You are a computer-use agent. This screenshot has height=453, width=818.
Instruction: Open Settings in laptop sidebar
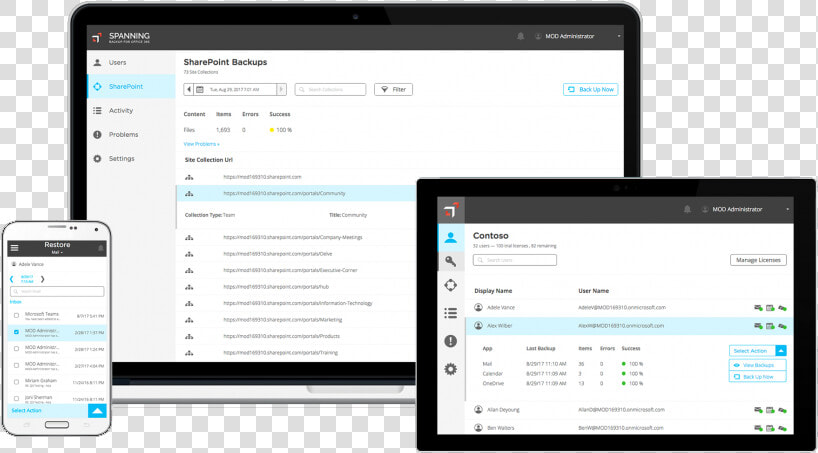131,158
